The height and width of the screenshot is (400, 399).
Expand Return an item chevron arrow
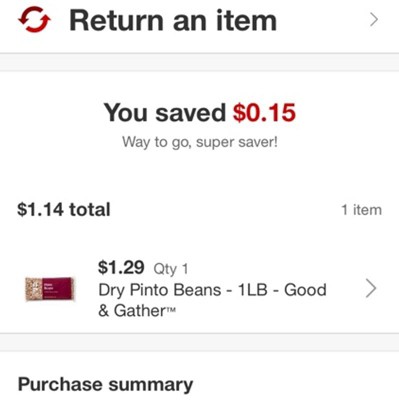pyautogui.click(x=374, y=20)
